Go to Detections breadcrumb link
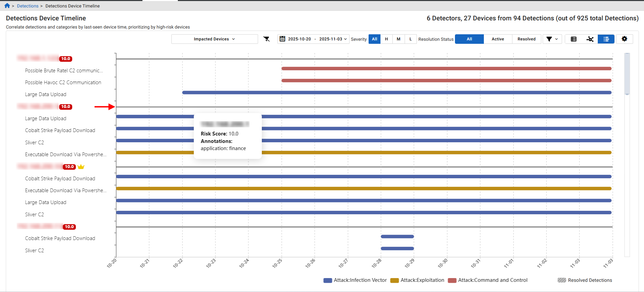 (x=28, y=6)
